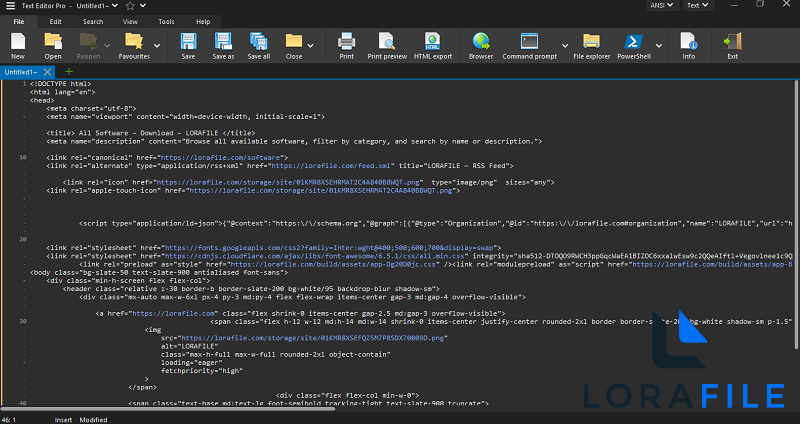Click the Modified status bar entry
Image resolution: width=800 pixels, height=424 pixels.
tap(93, 419)
